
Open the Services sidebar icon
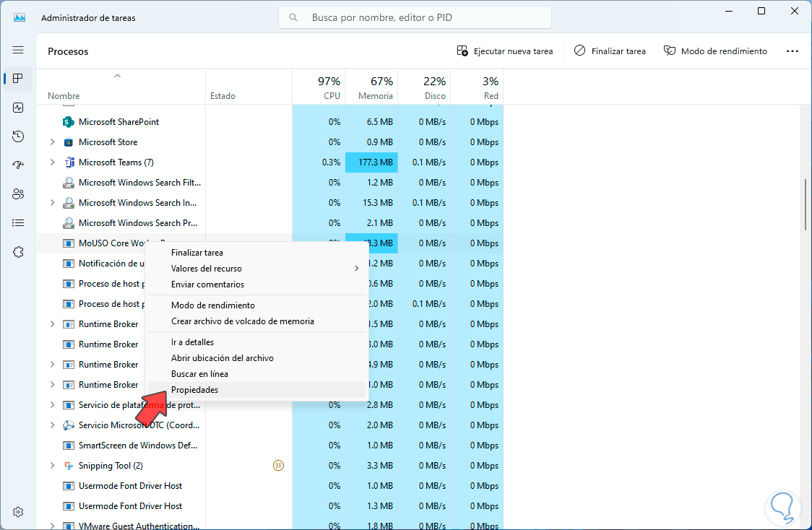18,252
